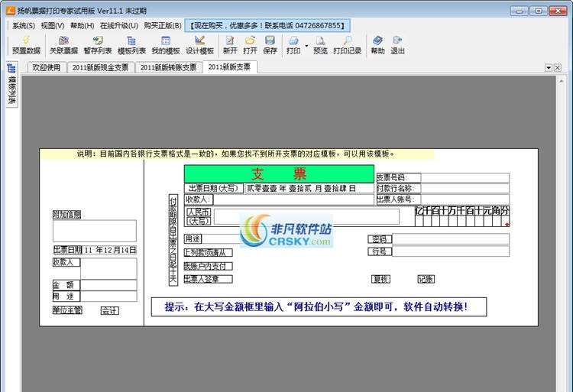Click the 付款行名称 input field

click(465, 189)
